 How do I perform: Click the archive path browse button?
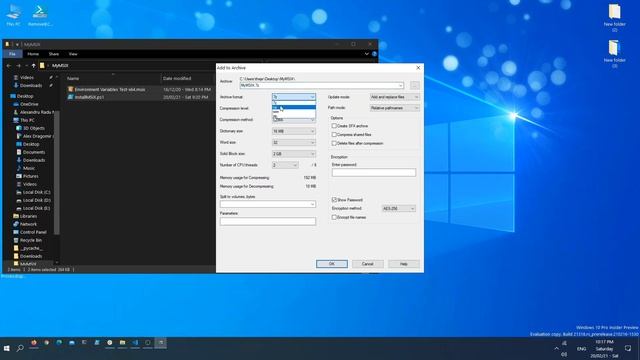[415, 86]
